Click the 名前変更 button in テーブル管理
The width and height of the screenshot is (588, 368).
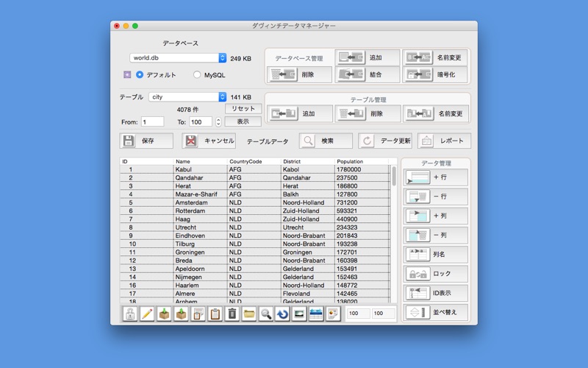pos(436,113)
